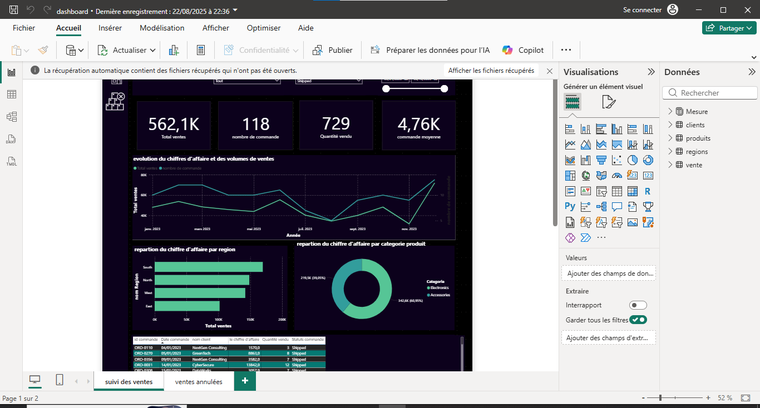The height and width of the screenshot is (408, 760).
Task: Expand the vente table in Données
Action: coord(670,164)
